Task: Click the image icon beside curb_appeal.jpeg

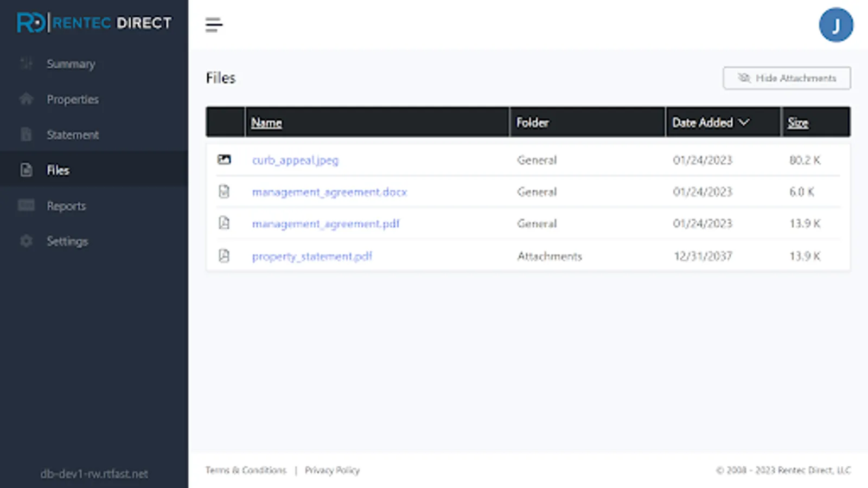Action: click(224, 159)
